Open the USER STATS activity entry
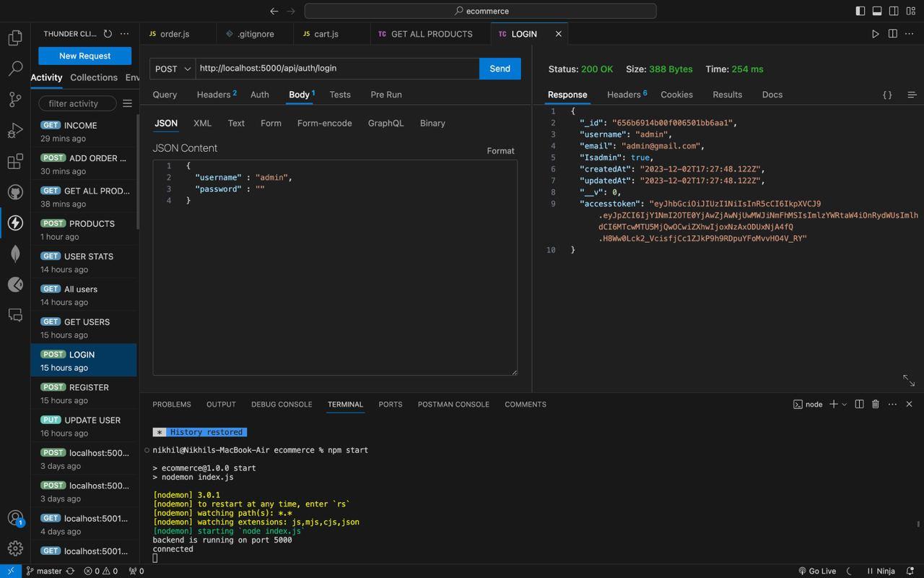 coord(84,262)
